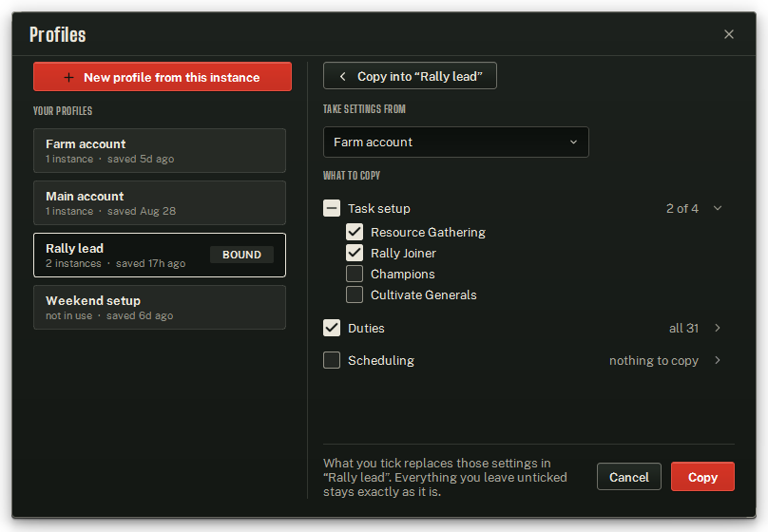
Task: Expand the Duties section chevron
Action: (717, 328)
